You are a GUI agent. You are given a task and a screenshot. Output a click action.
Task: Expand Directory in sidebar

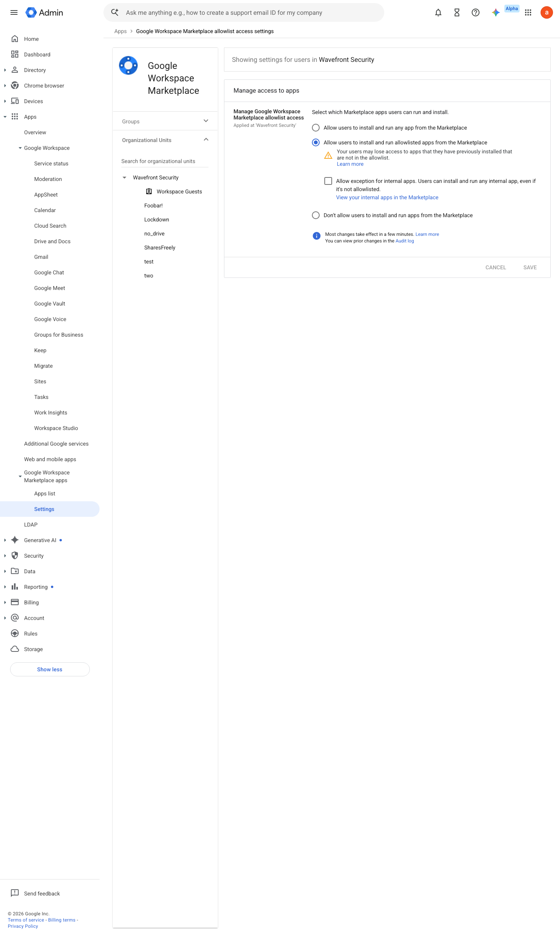[x=5, y=70]
